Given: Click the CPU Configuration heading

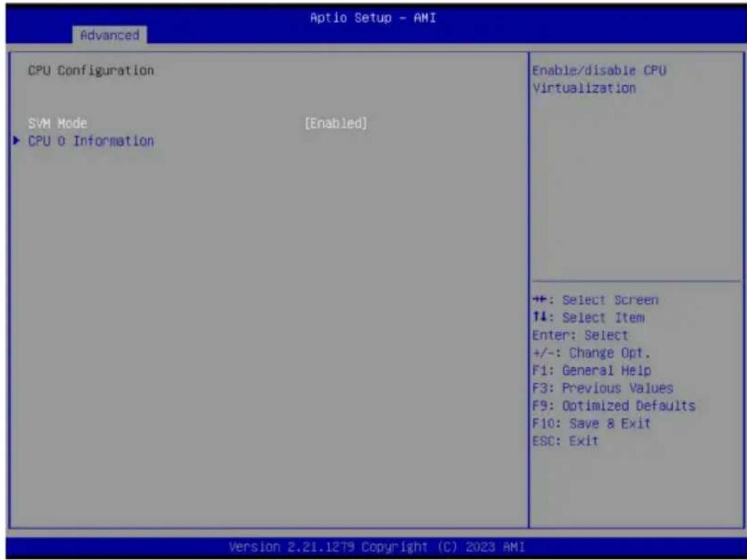Looking at the screenshot, I should 91,71.
